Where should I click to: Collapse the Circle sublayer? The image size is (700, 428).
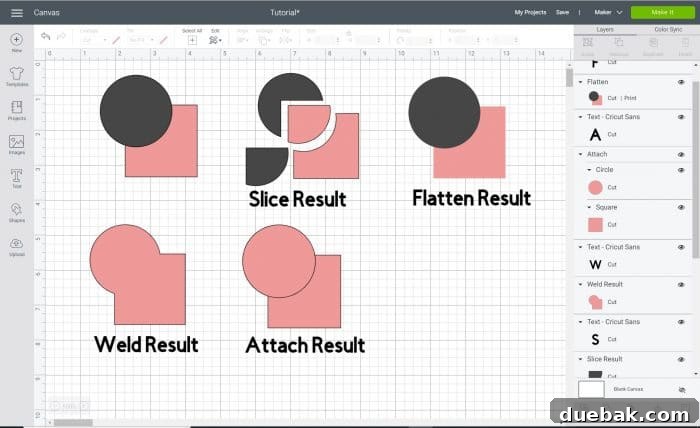click(589, 170)
